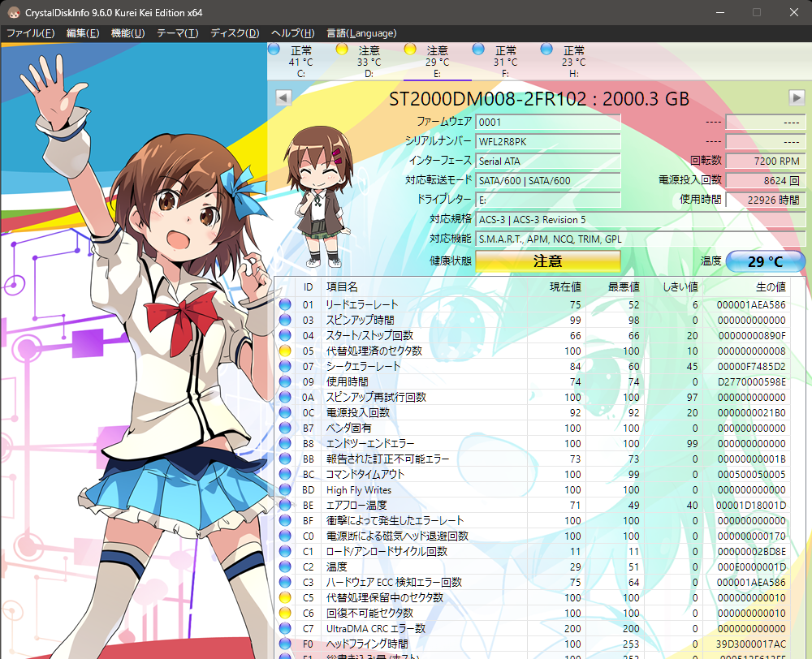Click the 7200 RPM rotation field
The height and width of the screenshot is (659, 812).
[766, 161]
